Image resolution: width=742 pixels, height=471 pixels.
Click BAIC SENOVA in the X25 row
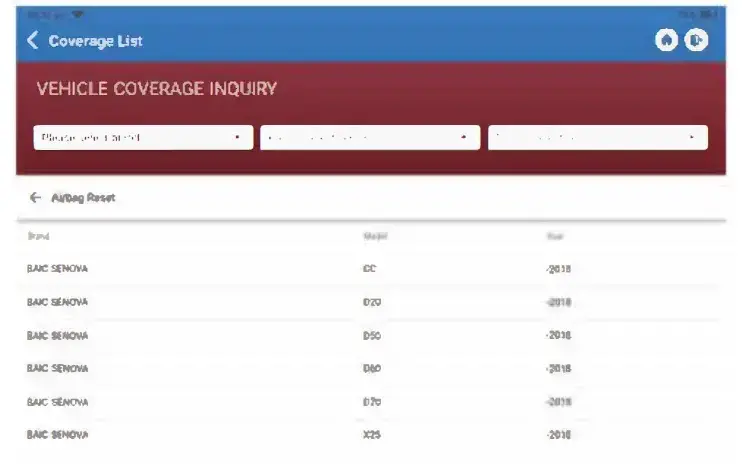pyautogui.click(x=57, y=435)
